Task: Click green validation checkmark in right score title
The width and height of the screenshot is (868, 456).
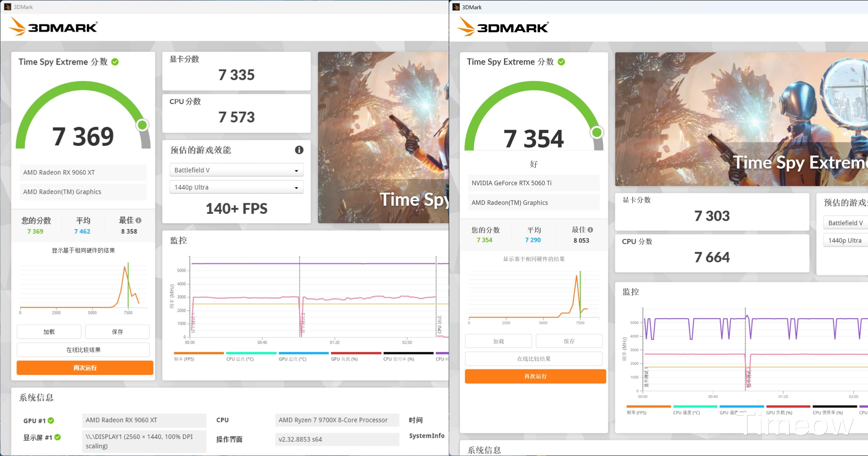Action: coord(561,62)
